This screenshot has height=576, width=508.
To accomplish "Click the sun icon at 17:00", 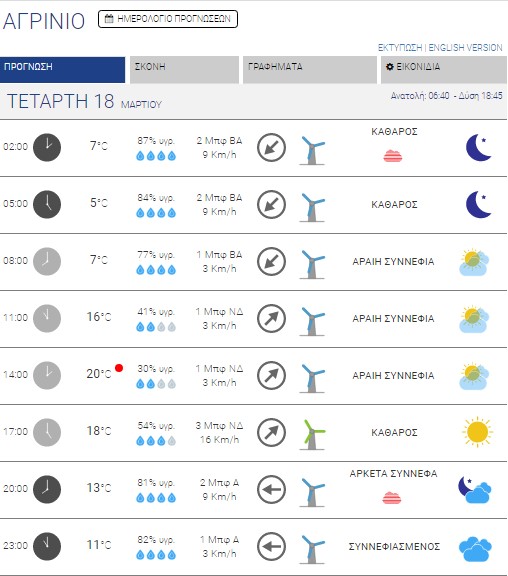I will (x=477, y=432).
